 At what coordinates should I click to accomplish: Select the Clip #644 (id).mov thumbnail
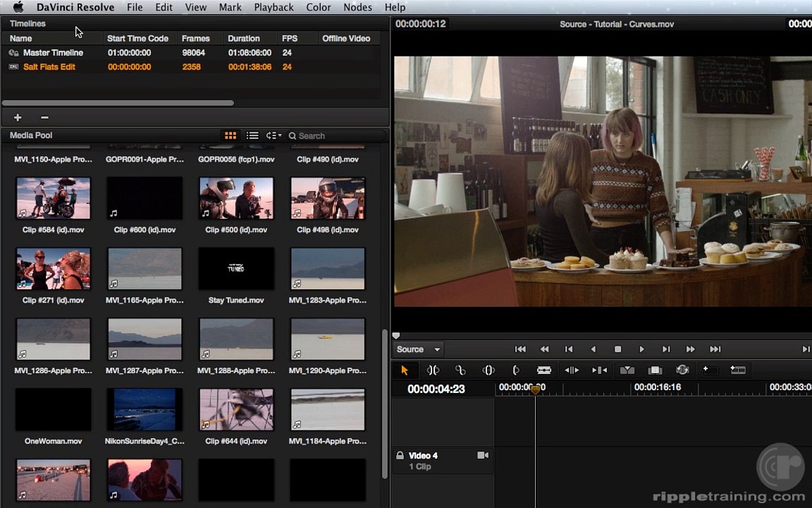tap(236, 409)
